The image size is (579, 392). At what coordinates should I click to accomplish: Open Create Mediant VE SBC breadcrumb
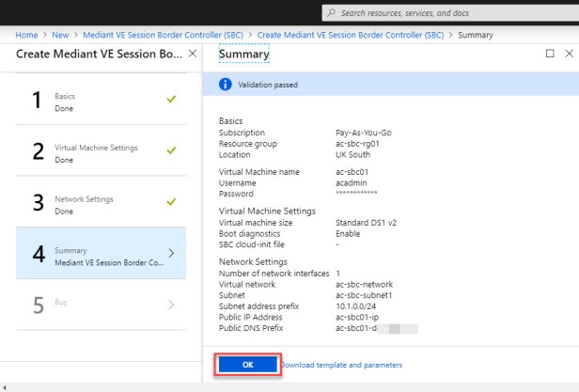coord(351,34)
